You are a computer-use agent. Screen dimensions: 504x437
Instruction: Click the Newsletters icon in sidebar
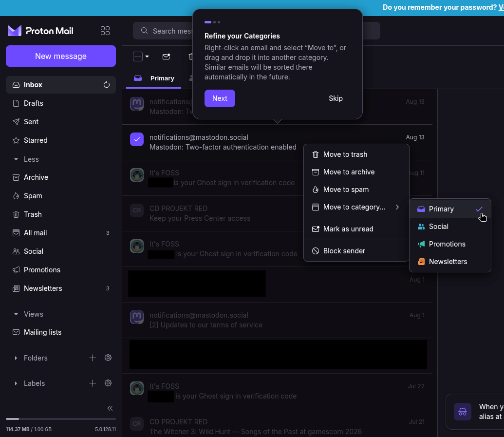coord(16,288)
